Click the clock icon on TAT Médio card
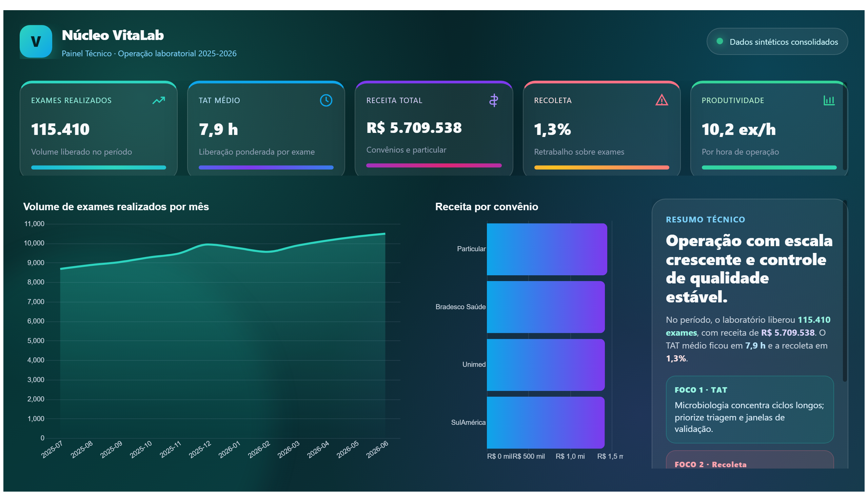Viewport: 868px width, 495px height. (326, 100)
